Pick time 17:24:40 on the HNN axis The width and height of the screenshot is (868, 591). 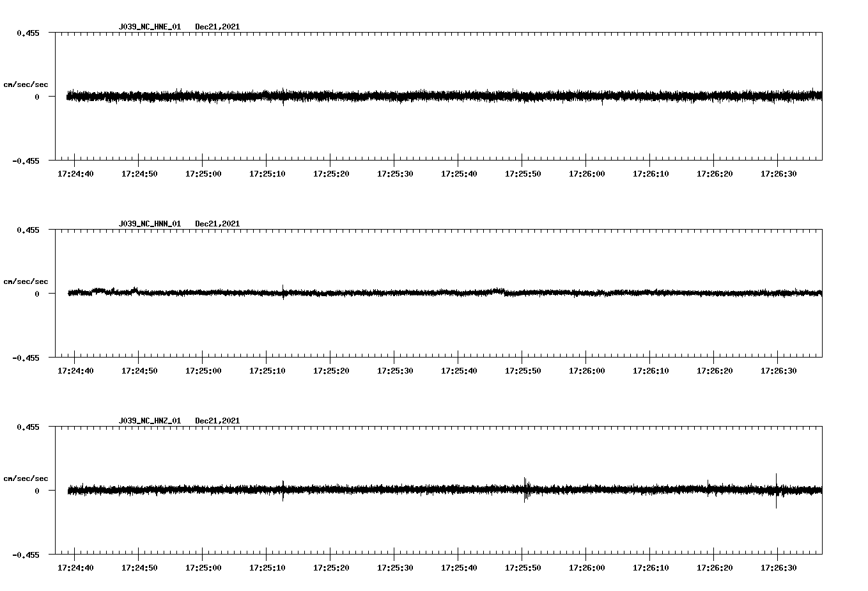pos(75,370)
